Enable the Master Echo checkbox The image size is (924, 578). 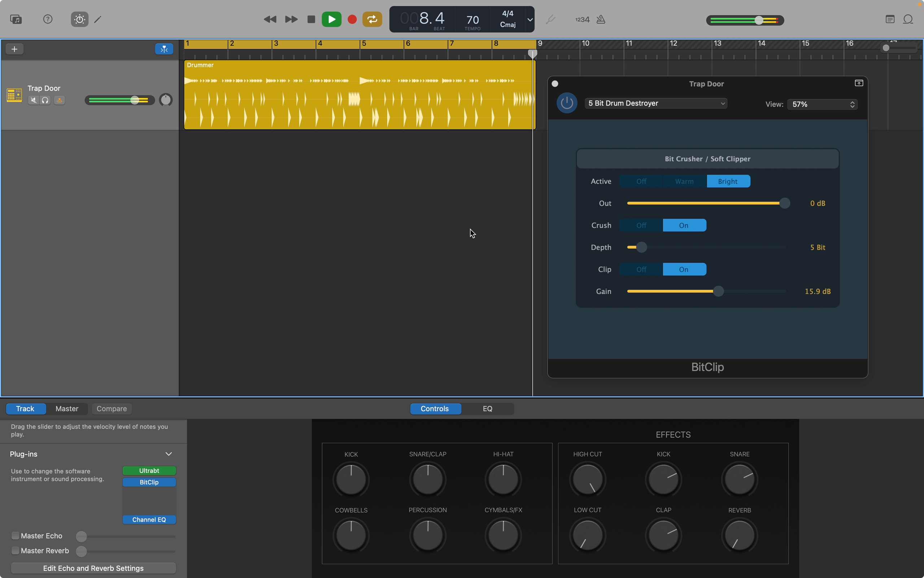pyautogui.click(x=15, y=536)
